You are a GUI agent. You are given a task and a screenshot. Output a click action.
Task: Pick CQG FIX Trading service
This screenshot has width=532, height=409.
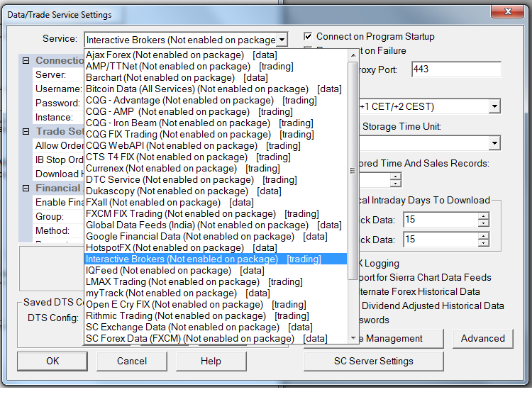click(x=216, y=134)
